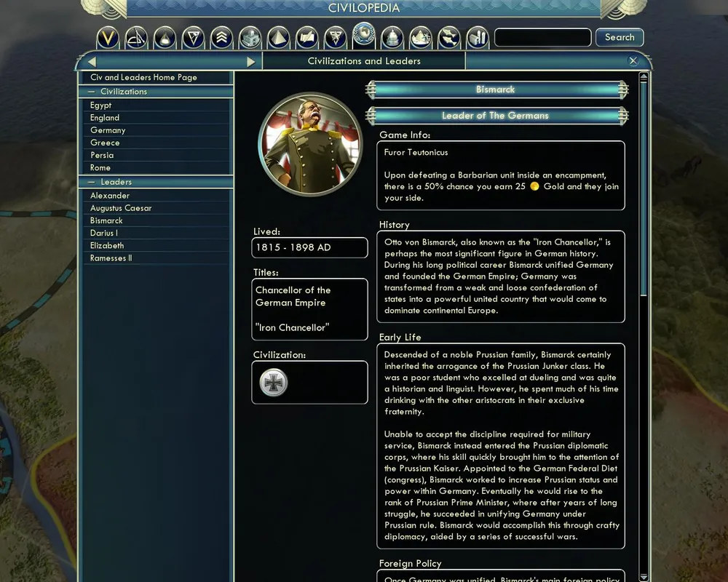
Task: Open the Game Concepts category icon
Action: 136,38
